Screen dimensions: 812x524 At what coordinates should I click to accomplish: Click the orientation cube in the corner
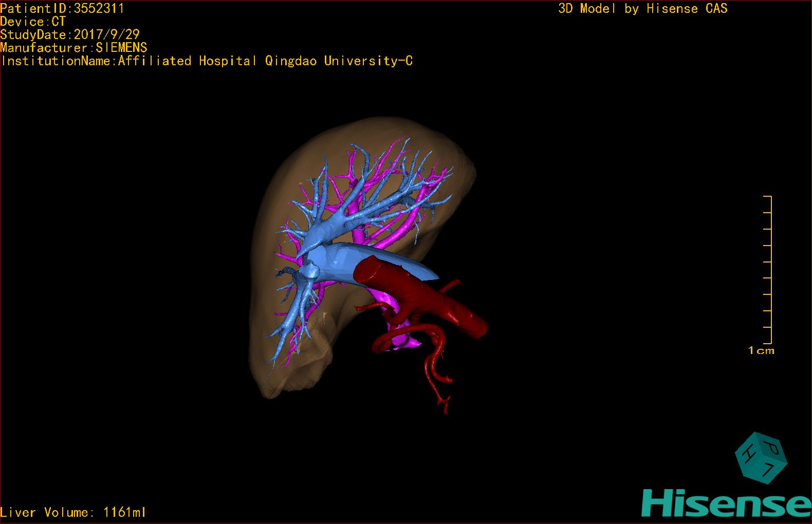[x=761, y=458]
